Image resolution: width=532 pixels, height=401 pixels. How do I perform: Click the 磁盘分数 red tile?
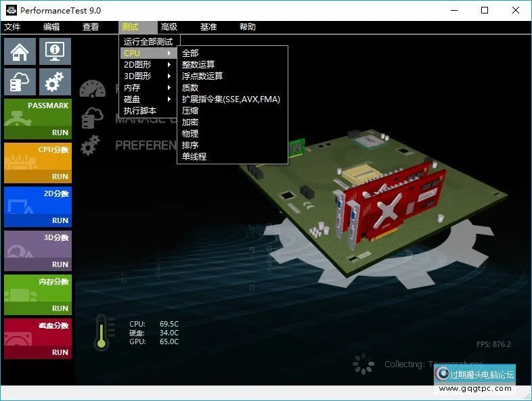point(38,339)
